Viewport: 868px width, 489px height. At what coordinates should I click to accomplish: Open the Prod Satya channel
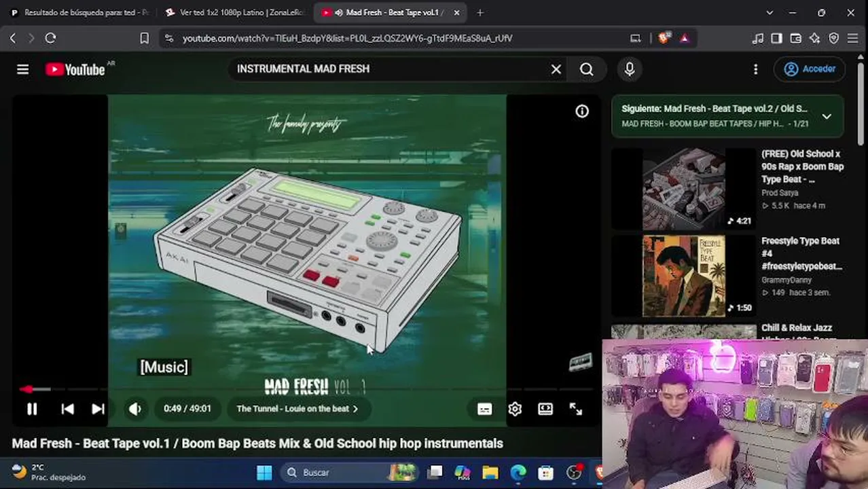click(780, 193)
